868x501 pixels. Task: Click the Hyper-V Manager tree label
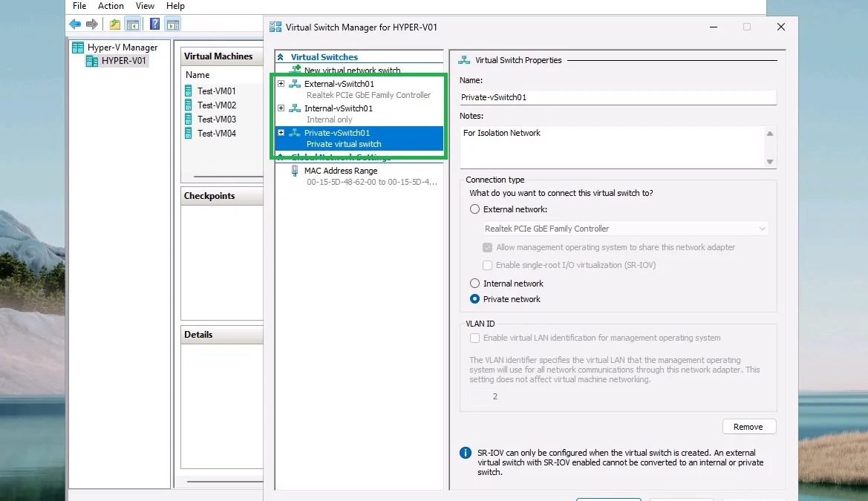point(123,48)
